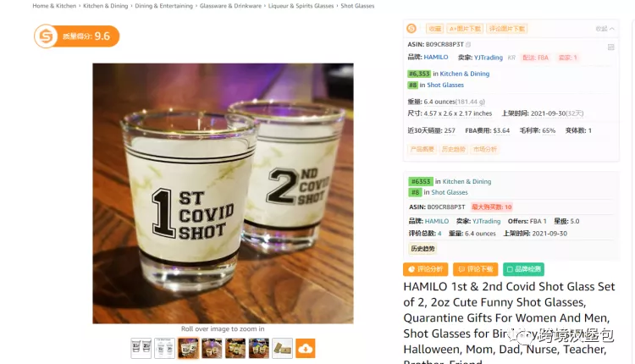Copy the ASIN with the copy icon
This screenshot has height=364, width=635.
[468, 45]
